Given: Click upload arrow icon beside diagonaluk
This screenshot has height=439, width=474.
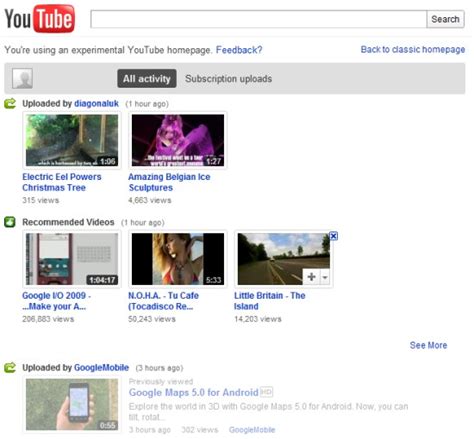Looking at the screenshot, I should coord(10,104).
